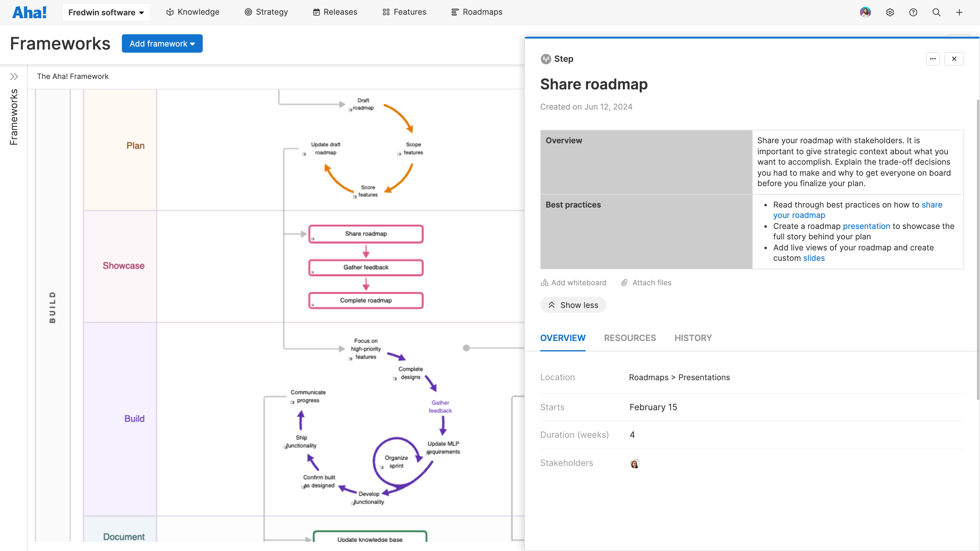
Task: Collapse the Frameworks sidebar panel
Action: [14, 76]
